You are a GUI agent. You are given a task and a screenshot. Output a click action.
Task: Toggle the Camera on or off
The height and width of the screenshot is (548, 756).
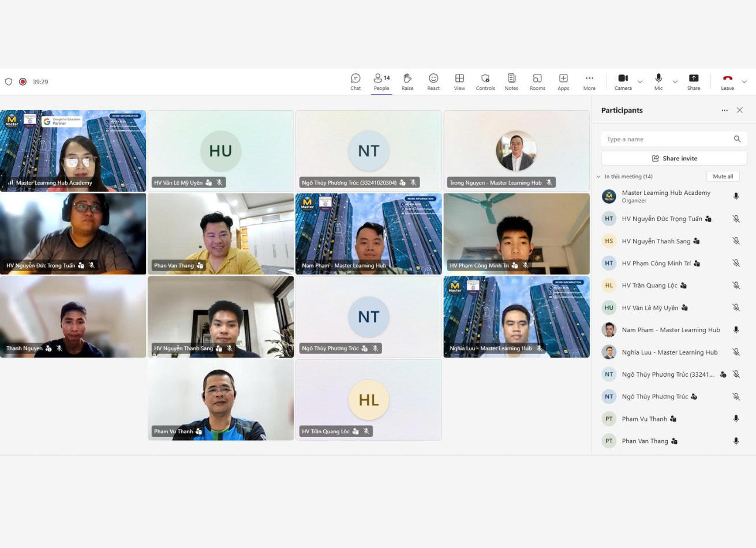pos(623,82)
